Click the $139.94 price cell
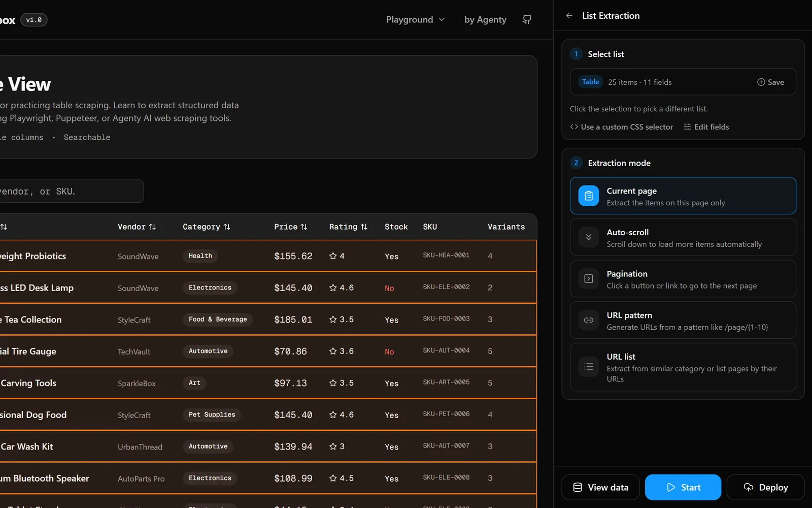Screen dimensions: 812x508 (x=293, y=447)
